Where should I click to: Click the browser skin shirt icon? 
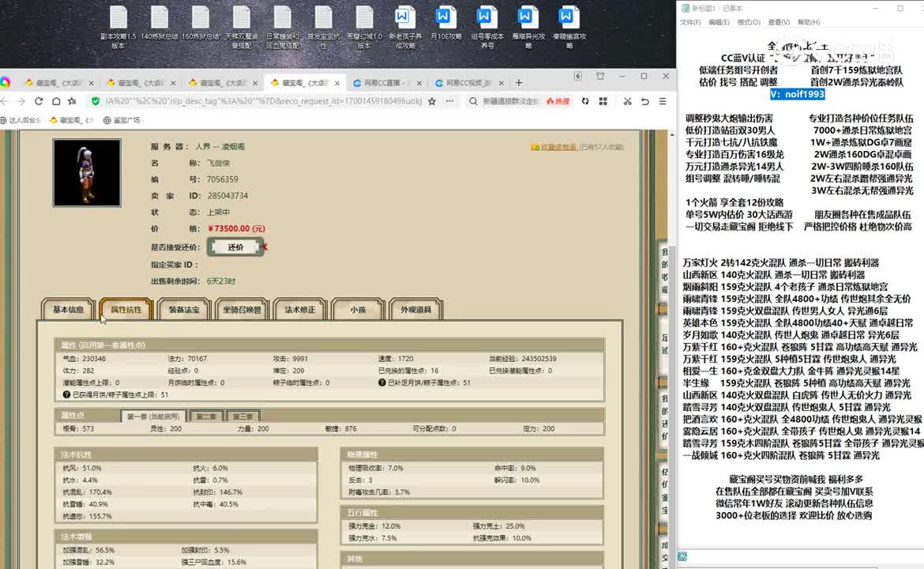click(600, 76)
